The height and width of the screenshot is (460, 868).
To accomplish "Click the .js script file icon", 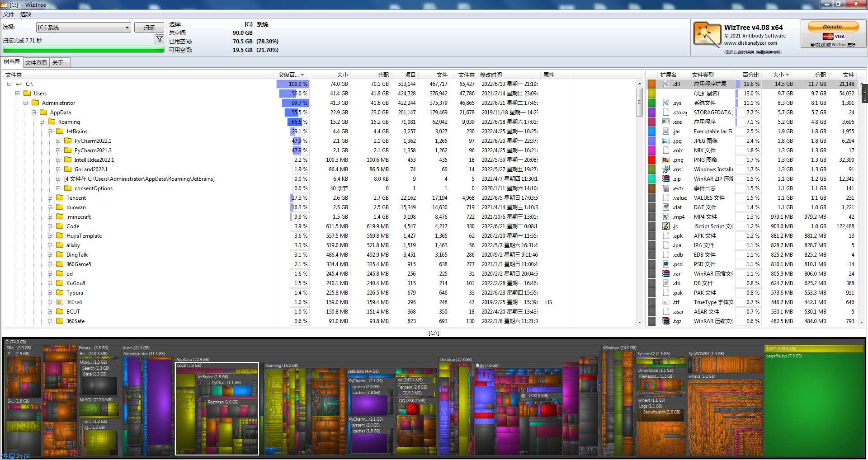I will point(666,226).
